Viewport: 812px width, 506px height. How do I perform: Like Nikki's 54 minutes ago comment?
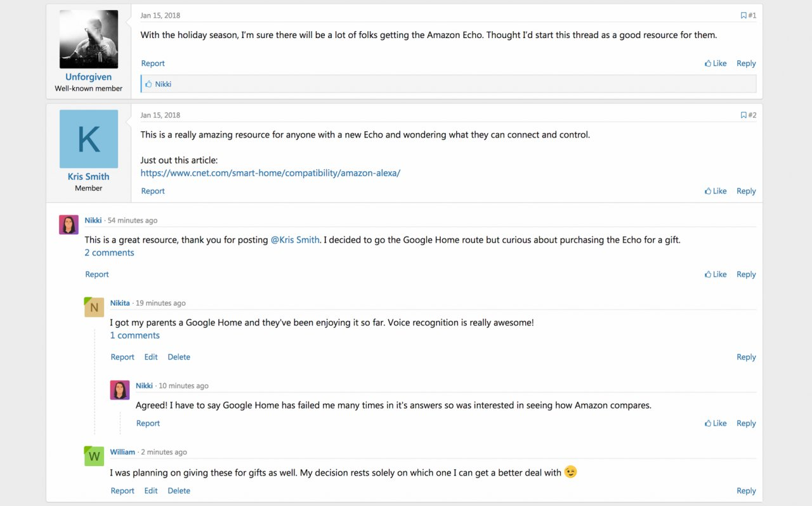click(x=716, y=275)
